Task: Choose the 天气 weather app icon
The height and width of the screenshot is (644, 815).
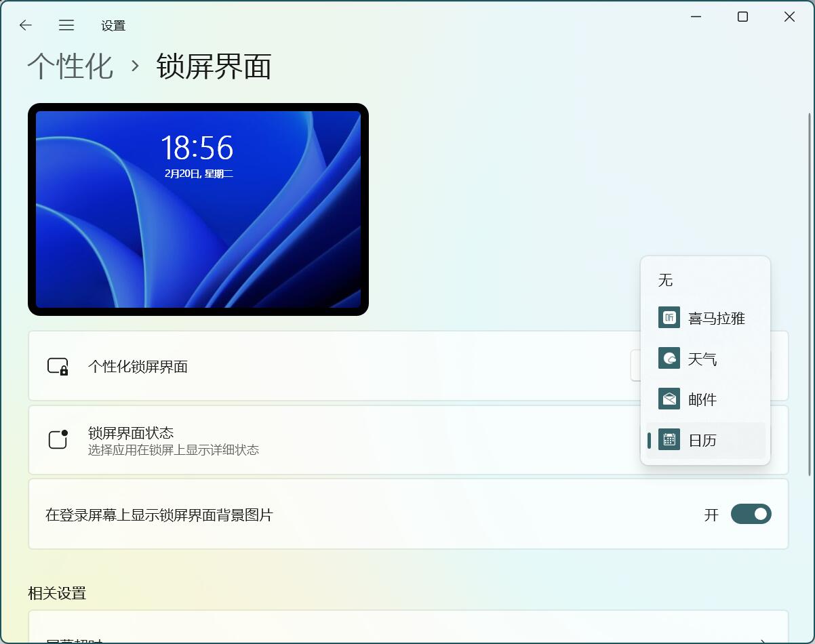Action: coord(669,358)
